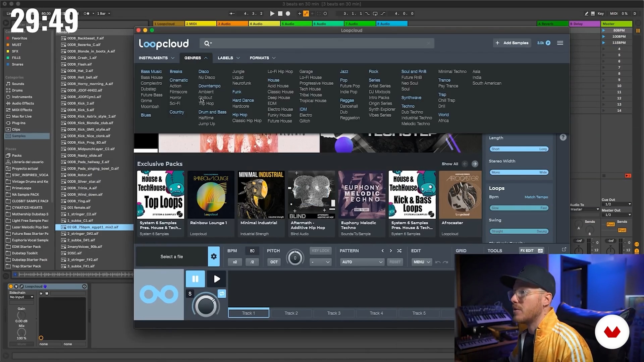Image resolution: width=644 pixels, height=362 pixels.
Task: Enable Match Tempo for loops
Action: click(x=536, y=197)
